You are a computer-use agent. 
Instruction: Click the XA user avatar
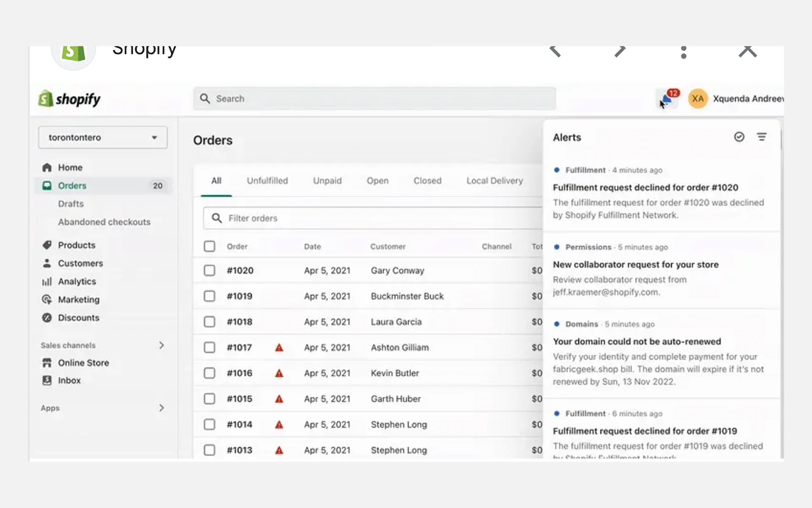coord(698,99)
